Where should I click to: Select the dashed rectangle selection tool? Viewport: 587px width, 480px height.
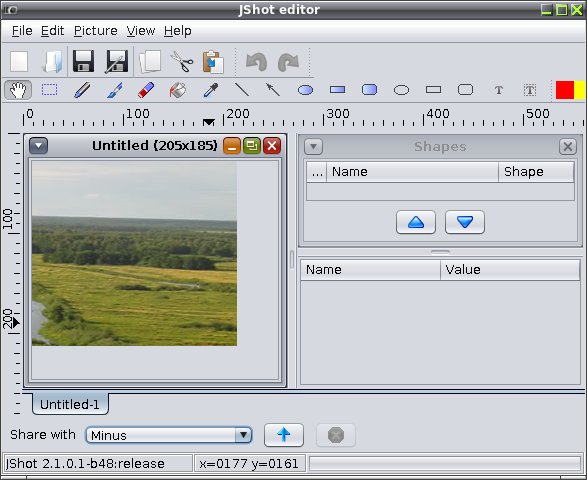coord(49,90)
